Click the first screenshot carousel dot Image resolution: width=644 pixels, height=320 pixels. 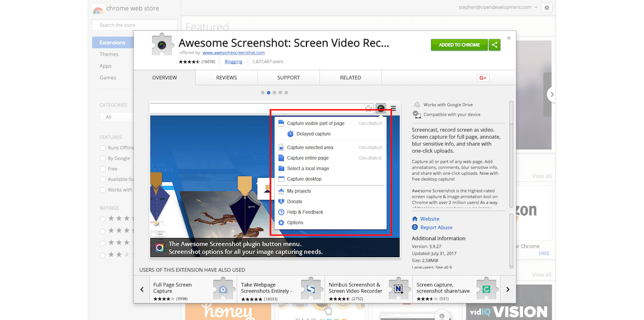(263, 93)
